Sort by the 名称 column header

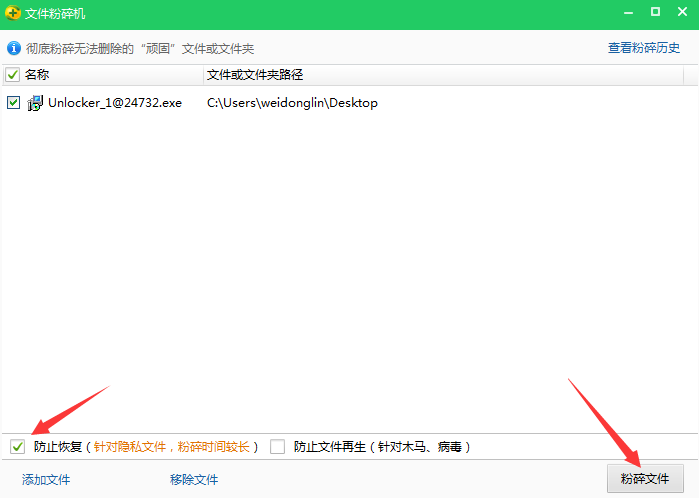tap(37, 74)
